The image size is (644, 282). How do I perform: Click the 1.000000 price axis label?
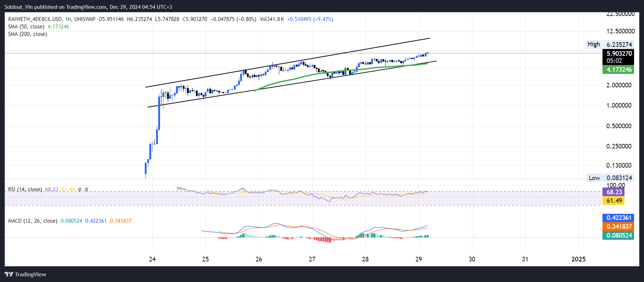tap(619, 105)
